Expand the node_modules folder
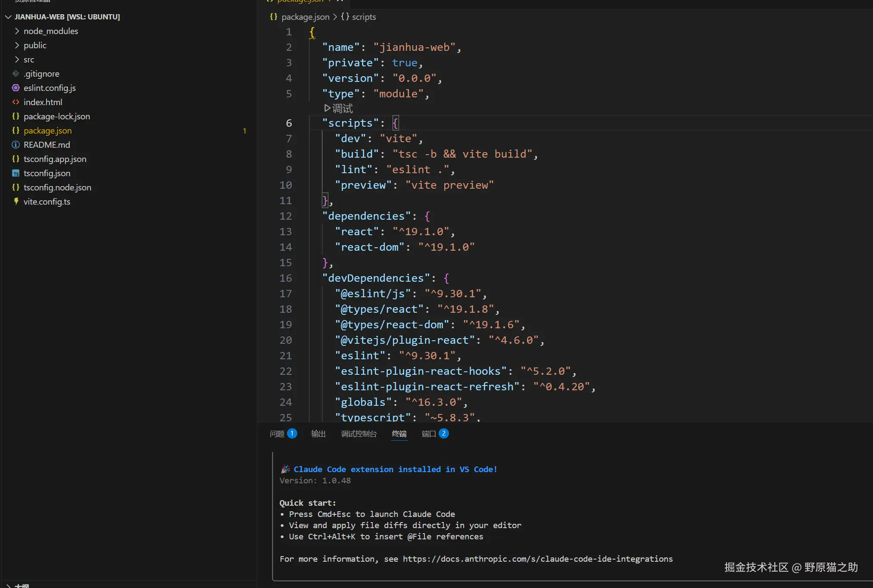The image size is (873, 588). pyautogui.click(x=17, y=31)
